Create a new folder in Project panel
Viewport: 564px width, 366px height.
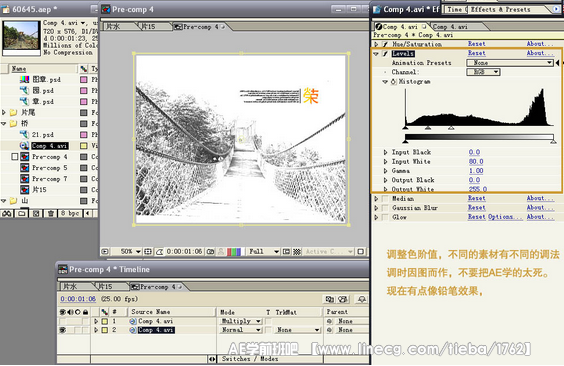pos(22,214)
